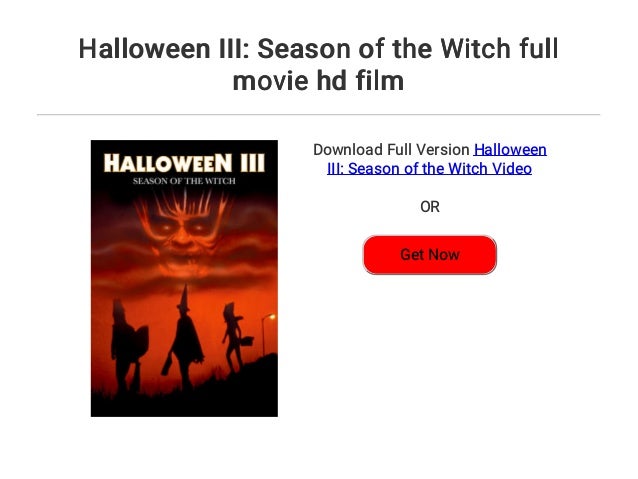The image size is (638, 479).
Task: Click the horizontal divider below the heading
Action: [x=319, y=115]
